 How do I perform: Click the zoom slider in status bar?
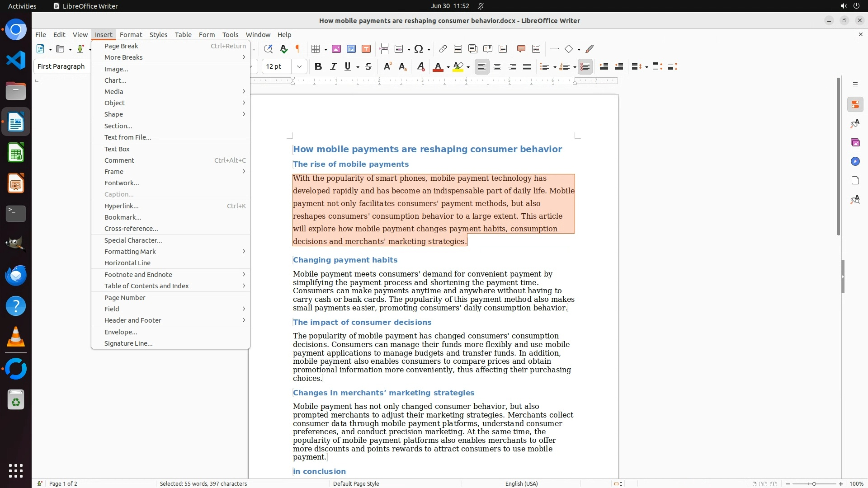[x=814, y=484]
